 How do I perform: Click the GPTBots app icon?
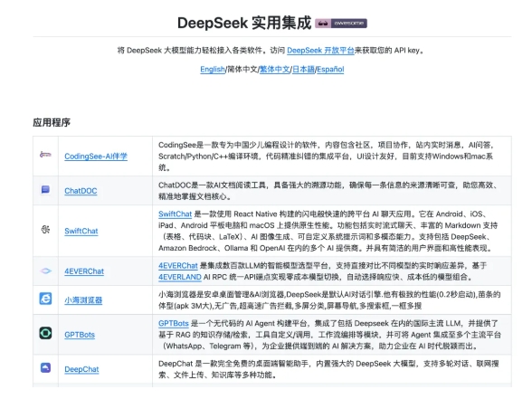(45, 333)
